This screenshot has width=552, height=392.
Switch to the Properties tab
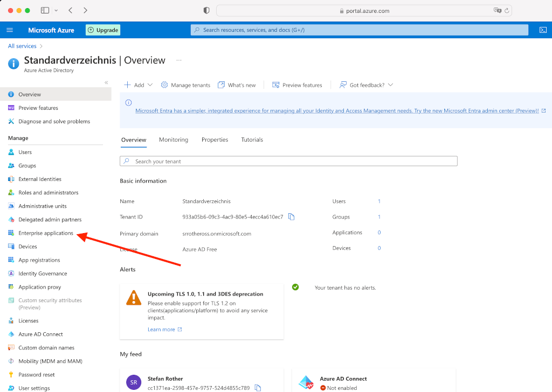[215, 139]
